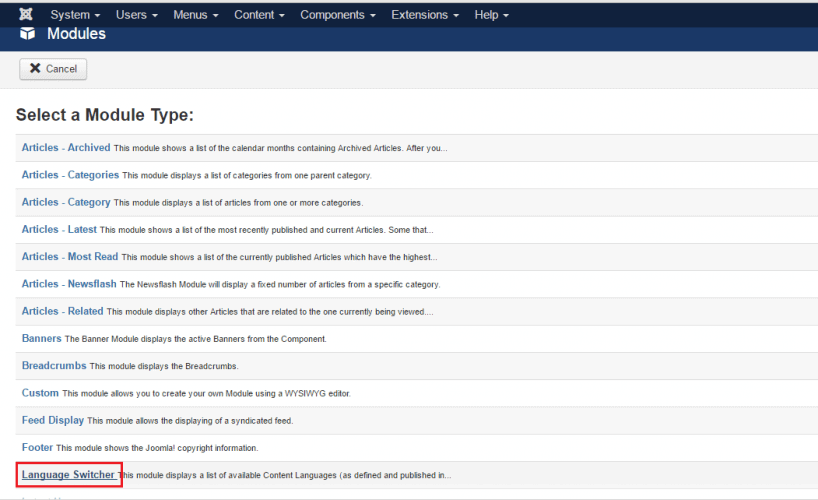This screenshot has height=500, width=818.
Task: Expand the Users dropdown menu
Action: 136,15
